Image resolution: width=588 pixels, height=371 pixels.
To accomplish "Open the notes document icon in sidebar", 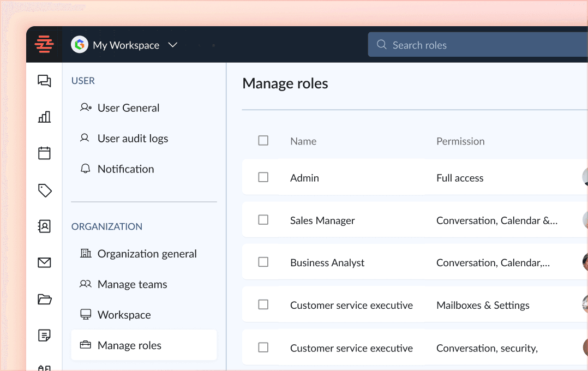I will [44, 335].
